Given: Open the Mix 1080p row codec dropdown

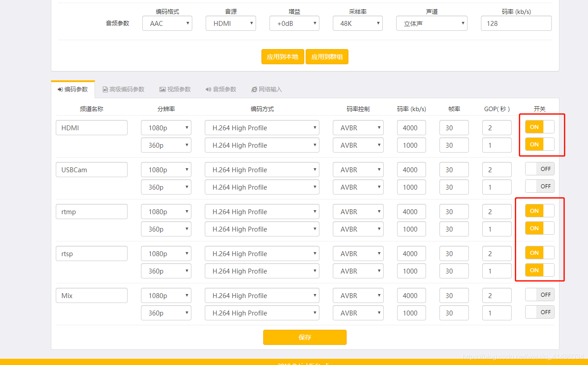Looking at the screenshot, I should coord(262,295).
